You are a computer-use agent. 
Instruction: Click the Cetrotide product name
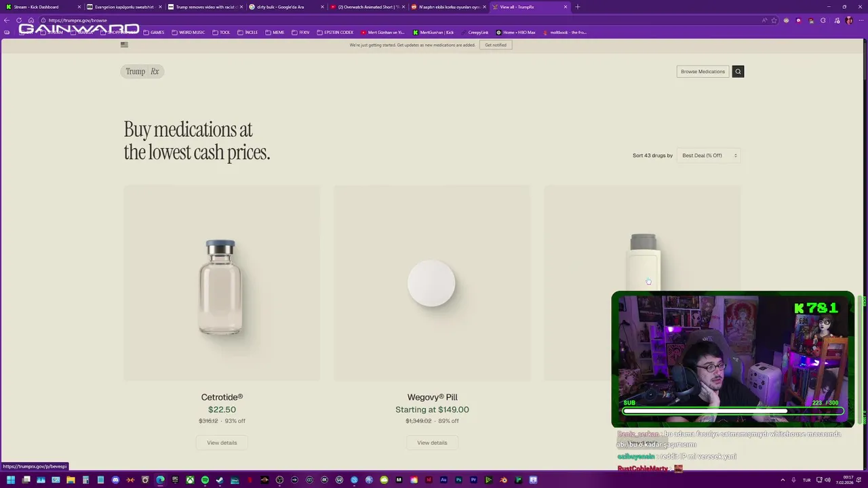(x=222, y=397)
